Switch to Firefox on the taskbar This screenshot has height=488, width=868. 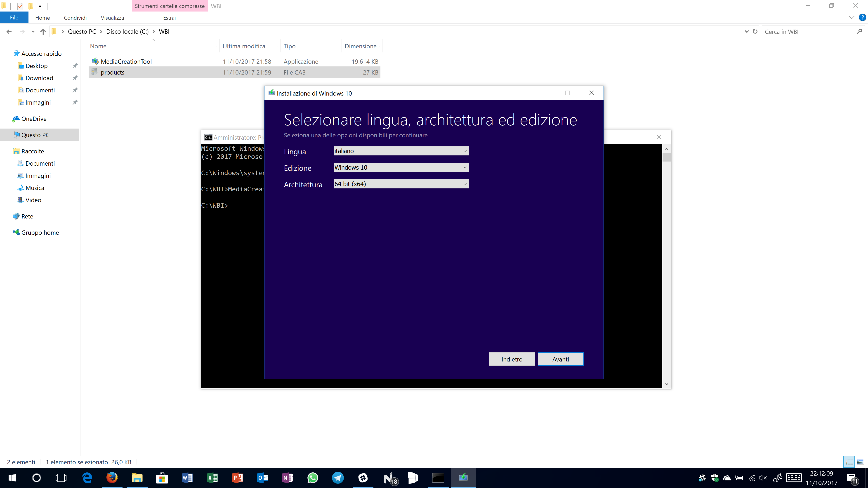coord(112,478)
